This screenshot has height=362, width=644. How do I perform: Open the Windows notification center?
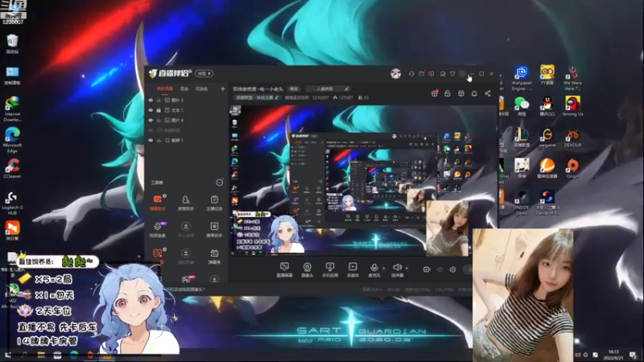[x=633, y=355]
